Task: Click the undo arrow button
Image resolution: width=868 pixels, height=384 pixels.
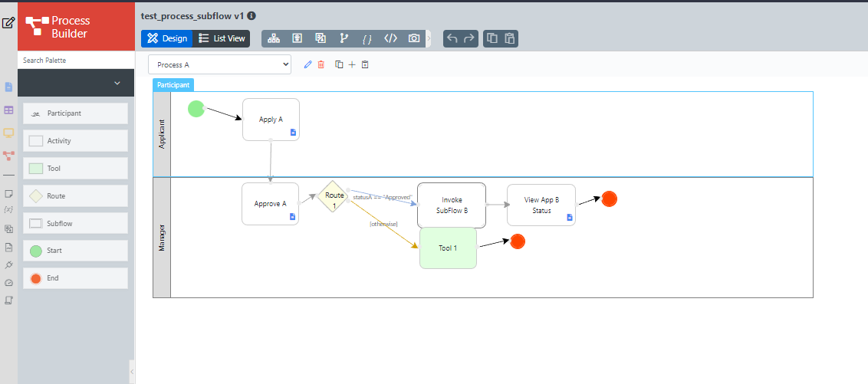Action: [452, 38]
